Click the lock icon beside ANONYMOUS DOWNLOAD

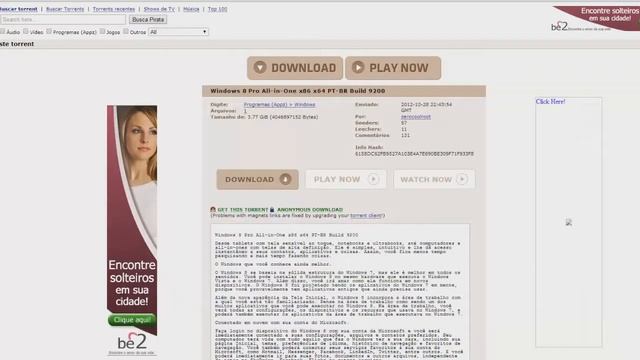272,209
